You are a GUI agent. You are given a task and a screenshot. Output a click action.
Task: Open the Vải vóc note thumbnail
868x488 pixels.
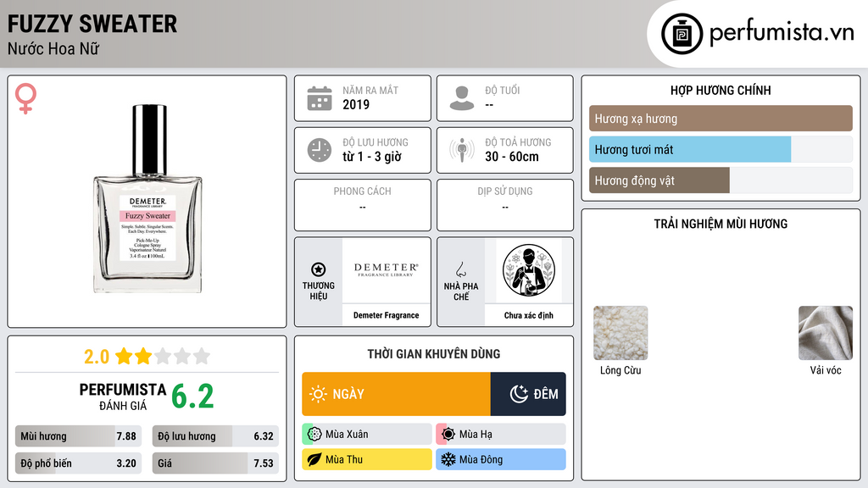pyautogui.click(x=826, y=333)
